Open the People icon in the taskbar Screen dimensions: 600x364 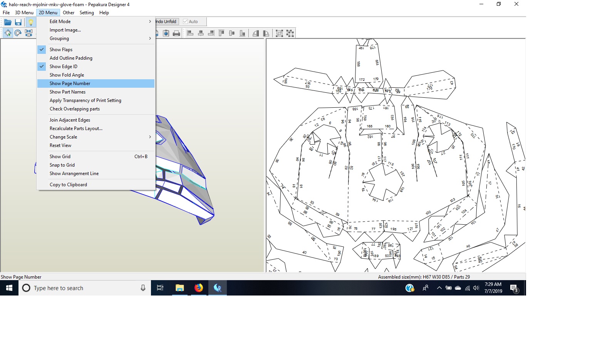click(426, 288)
